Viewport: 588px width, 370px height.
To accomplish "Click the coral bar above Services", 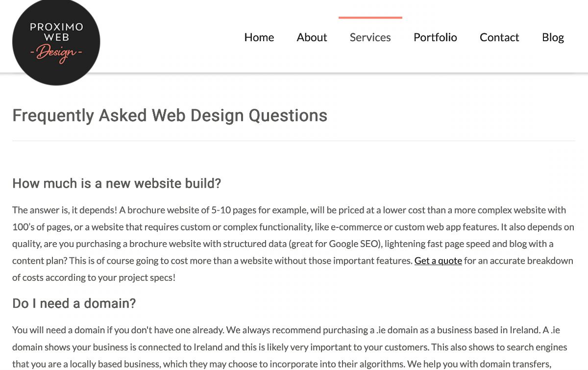I will [x=370, y=18].
